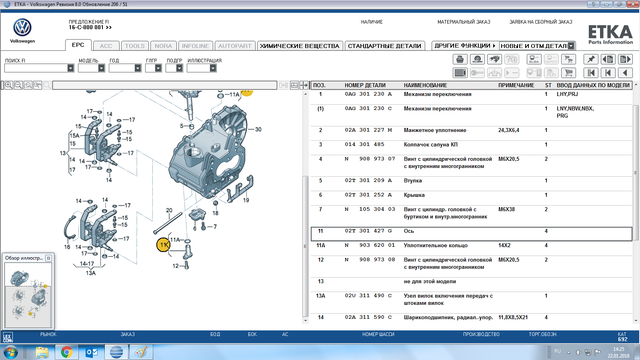Click the НОМЕР ДЕТАЛИ column header
The height and width of the screenshot is (360, 640).
(365, 85)
